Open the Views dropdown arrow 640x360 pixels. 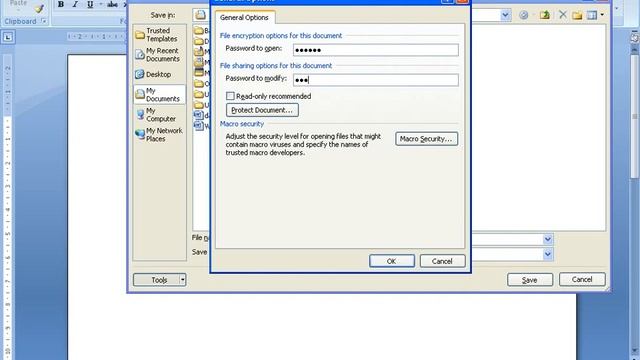tap(602, 15)
